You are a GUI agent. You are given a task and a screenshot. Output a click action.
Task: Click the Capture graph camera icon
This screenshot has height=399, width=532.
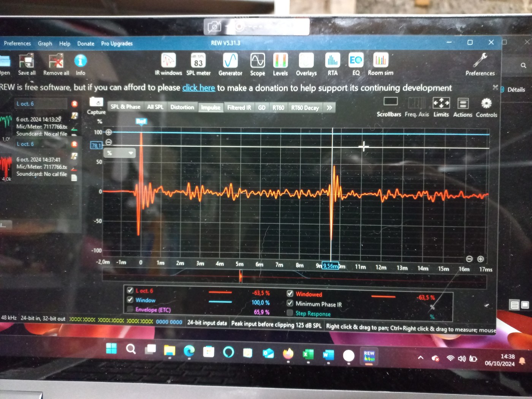point(96,103)
